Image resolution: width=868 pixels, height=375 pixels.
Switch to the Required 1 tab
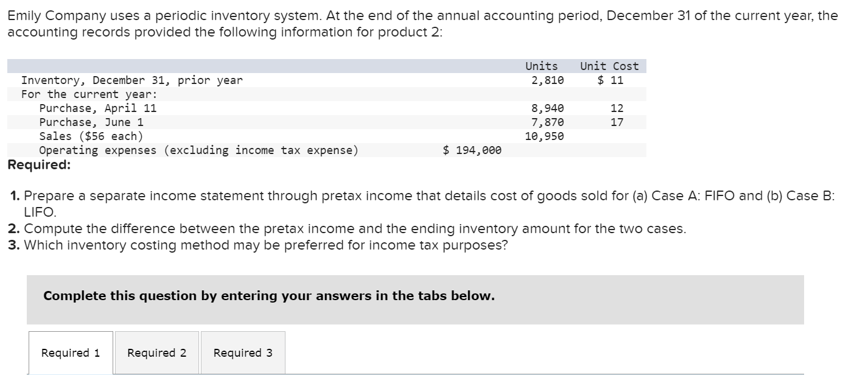coord(70,352)
